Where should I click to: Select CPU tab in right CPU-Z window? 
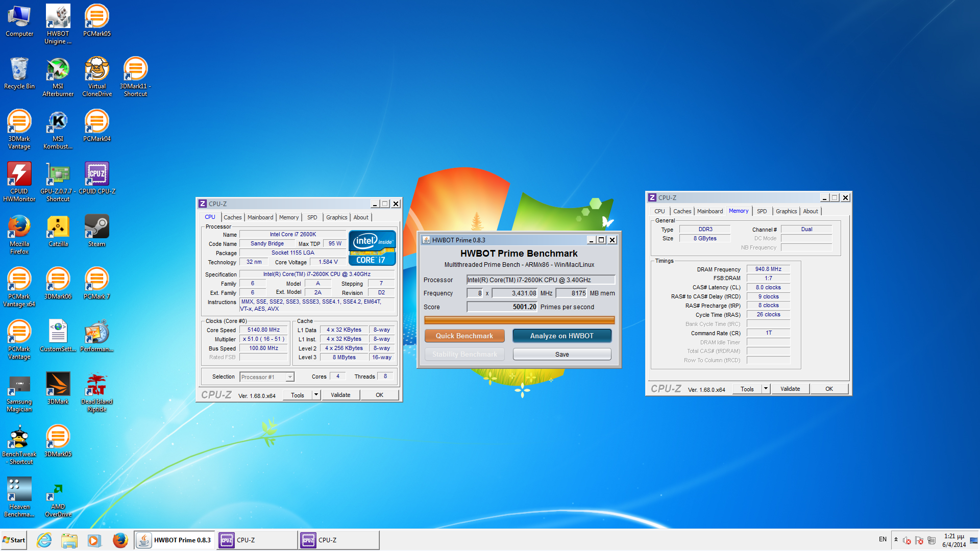pyautogui.click(x=660, y=211)
